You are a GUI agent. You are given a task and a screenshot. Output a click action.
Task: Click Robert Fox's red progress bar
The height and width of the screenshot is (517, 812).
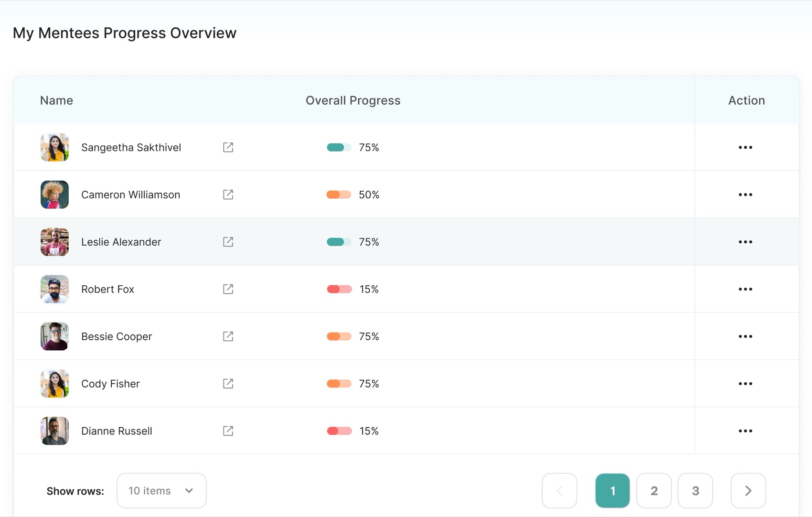339,289
